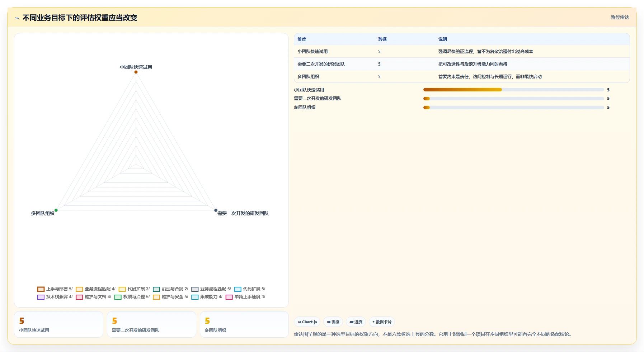This screenshot has width=644, height=352.
Task: Click the 数据卡片 chip
Action: pyautogui.click(x=382, y=322)
